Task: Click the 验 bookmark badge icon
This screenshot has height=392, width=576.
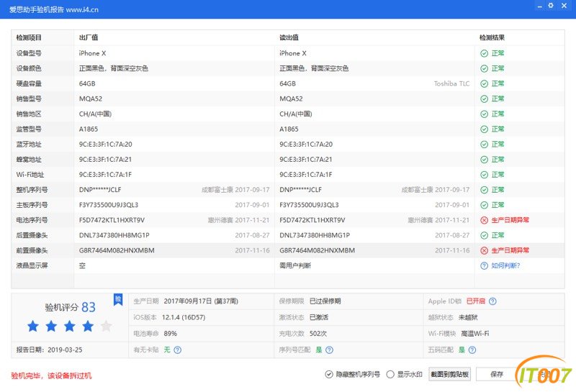Action: coord(118,299)
